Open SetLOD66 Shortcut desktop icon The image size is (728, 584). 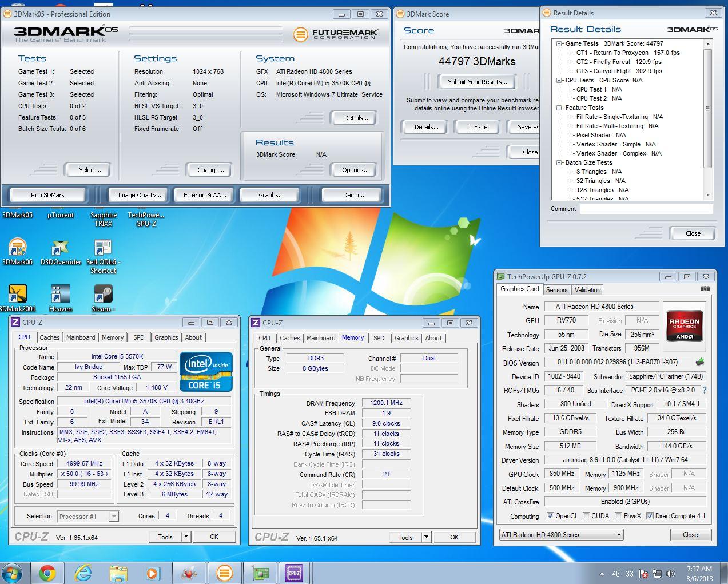103,256
